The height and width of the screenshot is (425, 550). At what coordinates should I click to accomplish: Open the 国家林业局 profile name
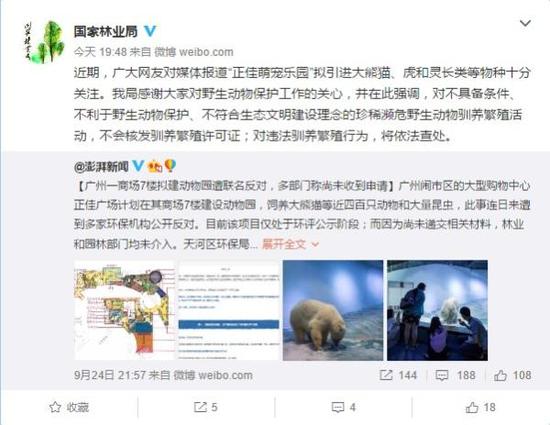[x=106, y=32]
